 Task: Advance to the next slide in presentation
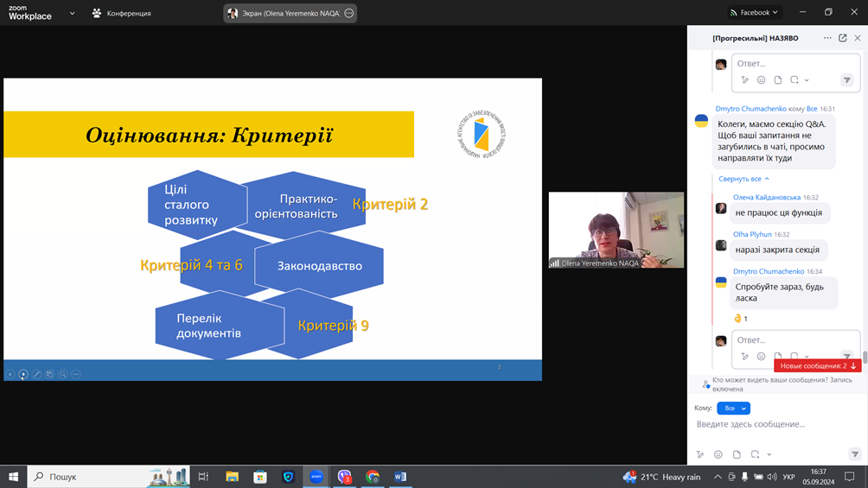click(23, 374)
